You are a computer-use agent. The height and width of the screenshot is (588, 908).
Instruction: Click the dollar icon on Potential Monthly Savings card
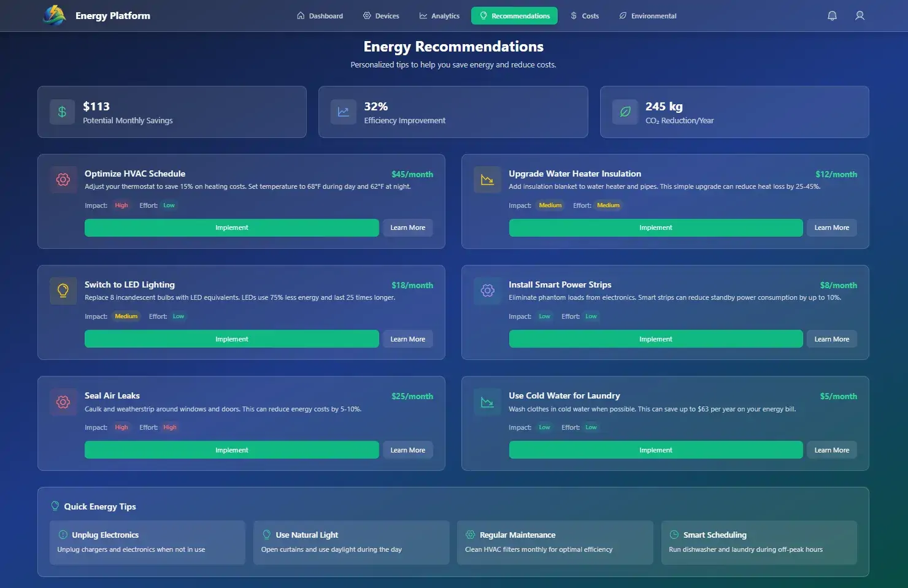click(62, 112)
